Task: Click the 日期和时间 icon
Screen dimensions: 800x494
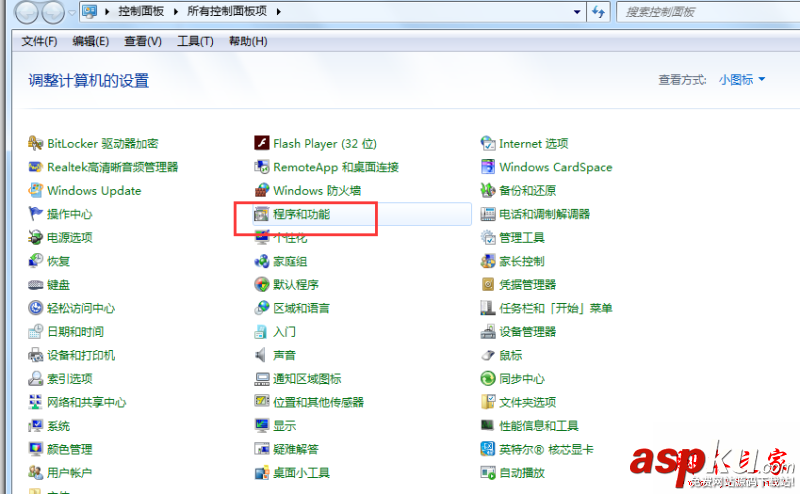Action: [35, 332]
